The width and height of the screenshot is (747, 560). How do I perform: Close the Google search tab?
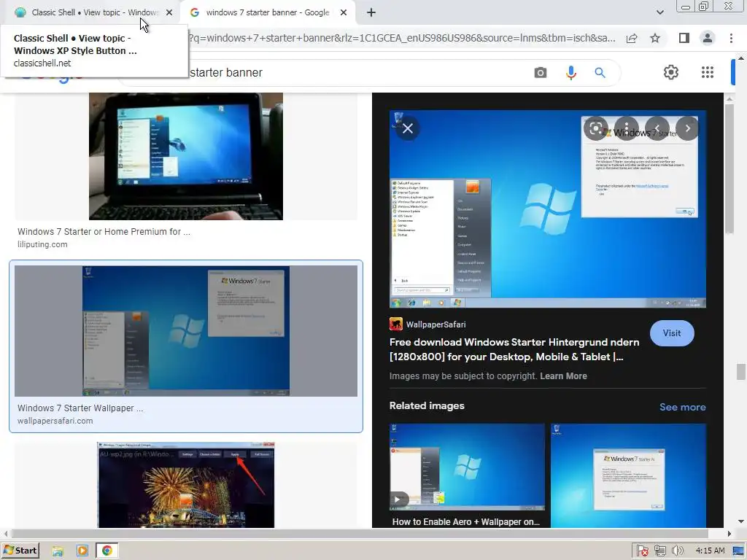[344, 12]
